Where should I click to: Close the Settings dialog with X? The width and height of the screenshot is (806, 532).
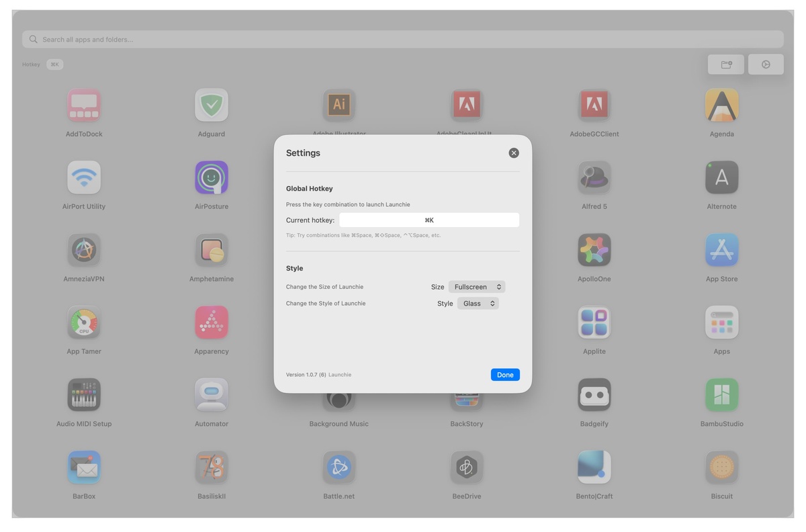[514, 153]
